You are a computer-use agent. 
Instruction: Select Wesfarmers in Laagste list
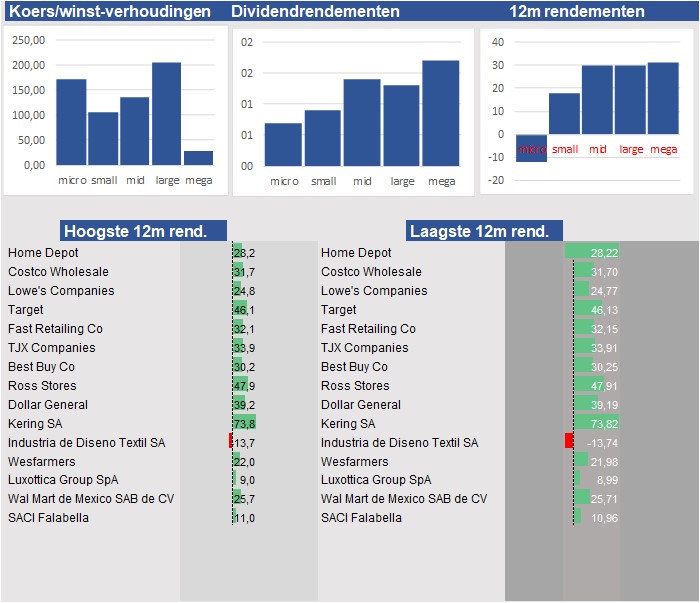(x=354, y=461)
